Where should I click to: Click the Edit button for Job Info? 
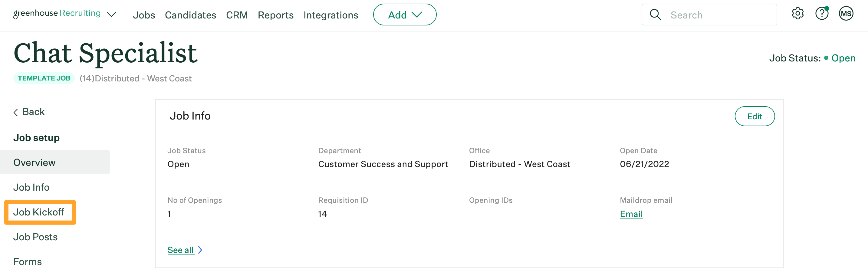point(755,116)
